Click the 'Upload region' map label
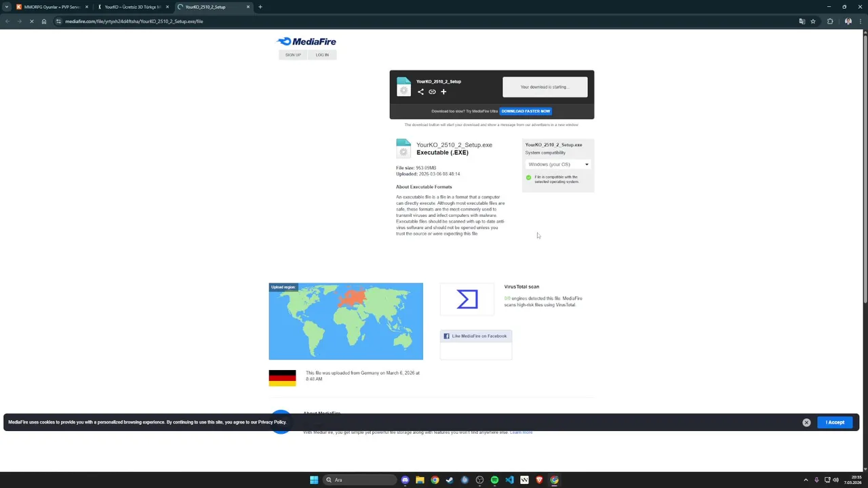Image resolution: width=868 pixels, height=488 pixels. pos(283,287)
